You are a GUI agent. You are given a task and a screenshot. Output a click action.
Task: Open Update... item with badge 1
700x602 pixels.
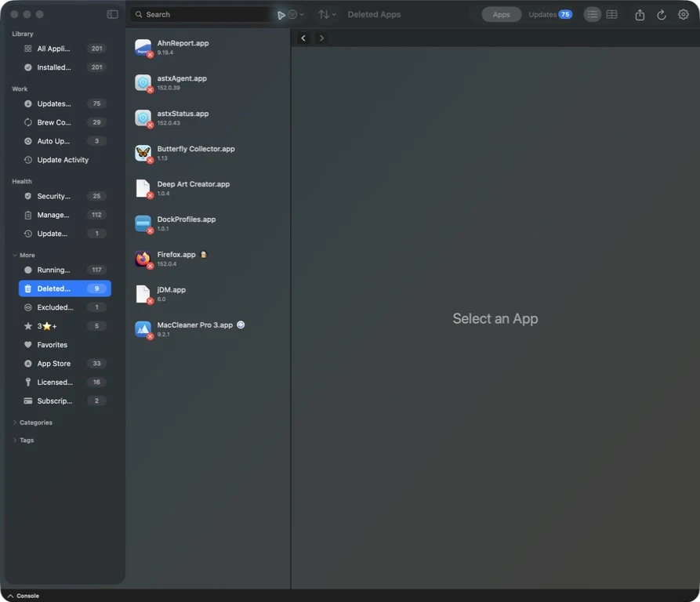pos(65,234)
